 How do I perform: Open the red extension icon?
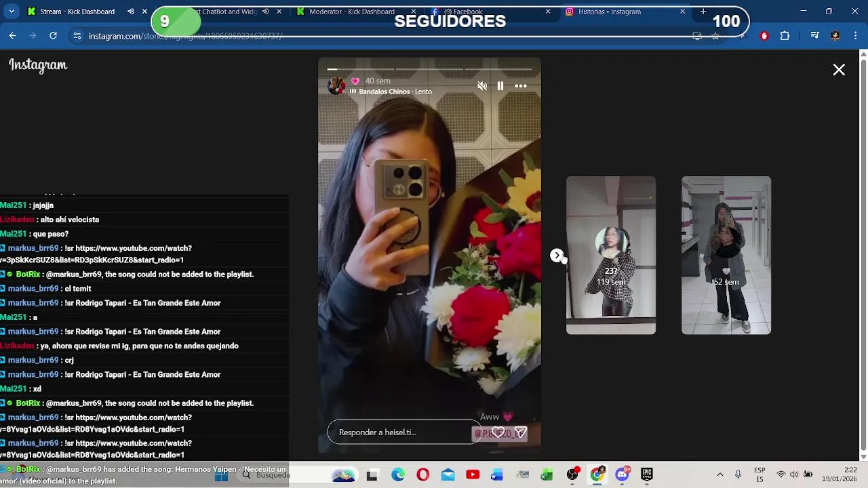[764, 36]
